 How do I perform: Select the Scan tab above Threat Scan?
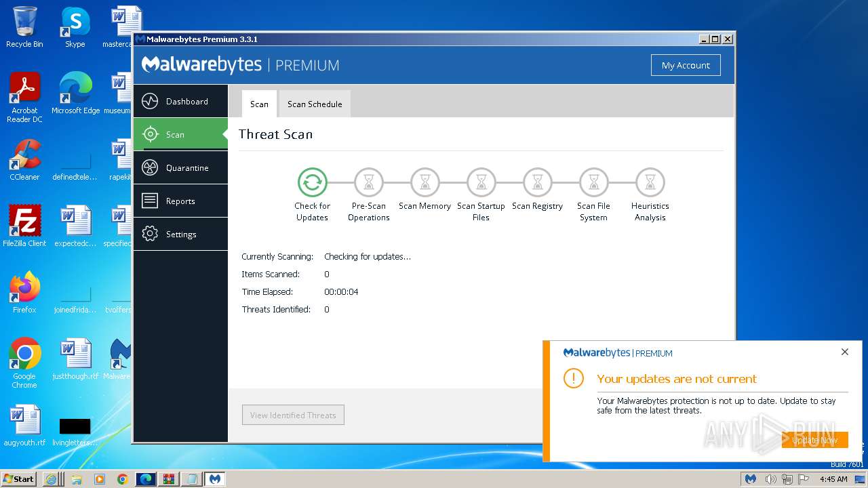click(x=259, y=104)
